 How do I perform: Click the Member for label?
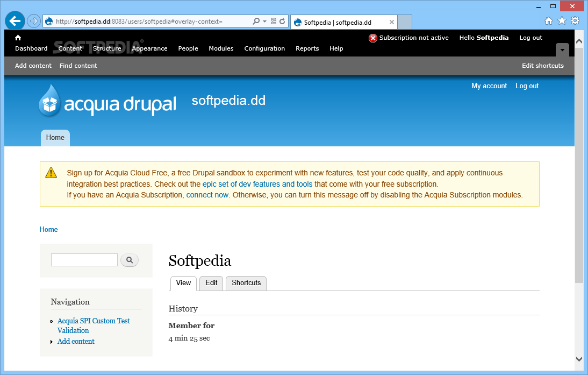(x=191, y=326)
